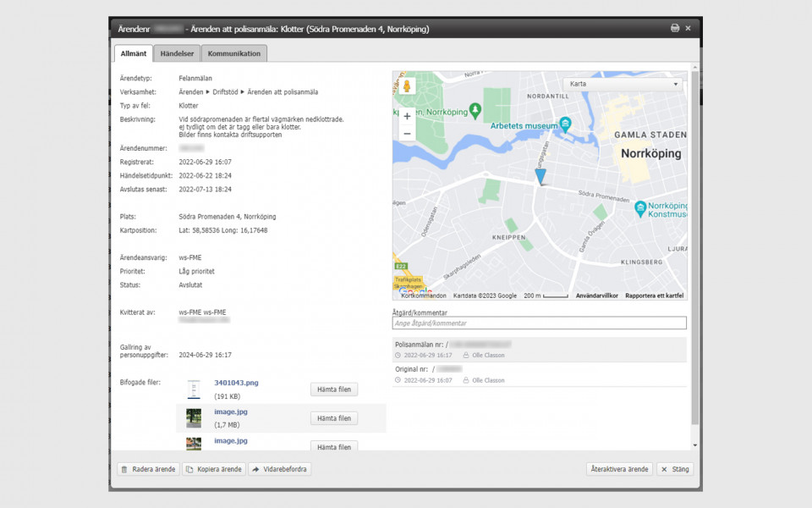
Task: Open the Karta map type dropdown
Action: (x=624, y=84)
